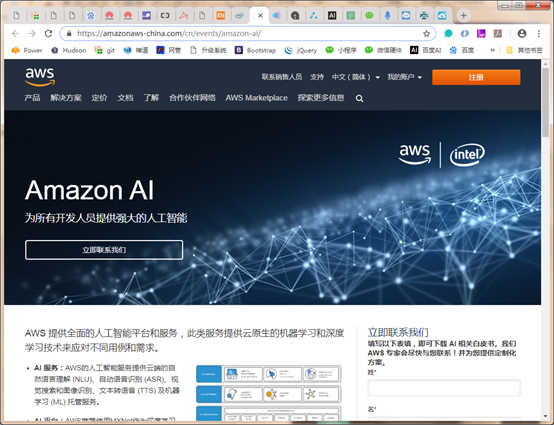Screen dimensions: 554x425
Task: Open the 定价 navigation menu
Action: (x=99, y=98)
